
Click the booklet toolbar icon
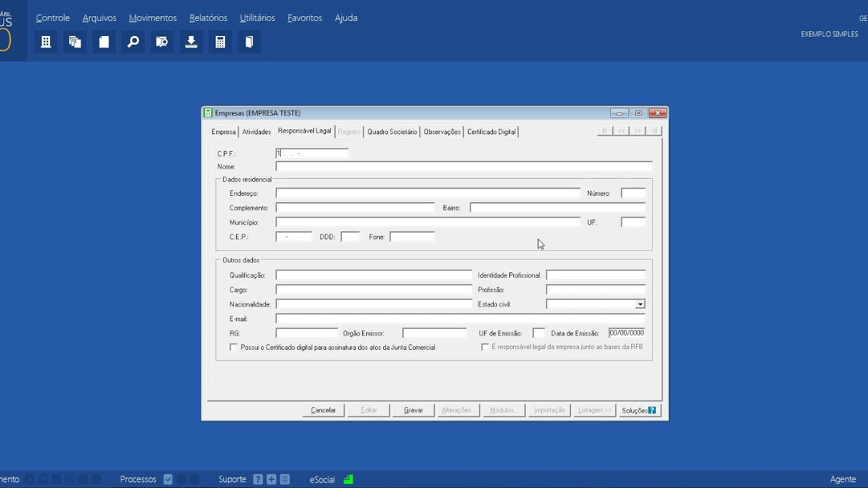[250, 42]
